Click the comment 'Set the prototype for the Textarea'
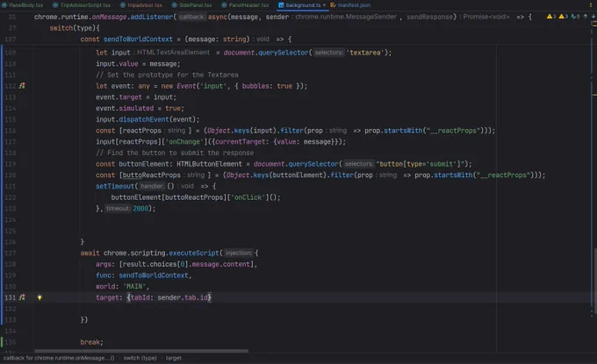Viewport: 597px width, 364px height. (x=172, y=75)
